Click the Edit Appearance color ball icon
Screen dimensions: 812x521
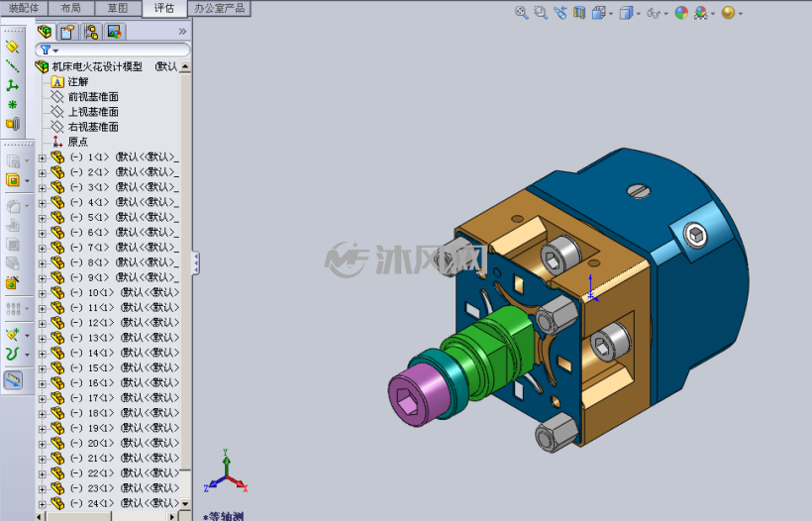(681, 13)
